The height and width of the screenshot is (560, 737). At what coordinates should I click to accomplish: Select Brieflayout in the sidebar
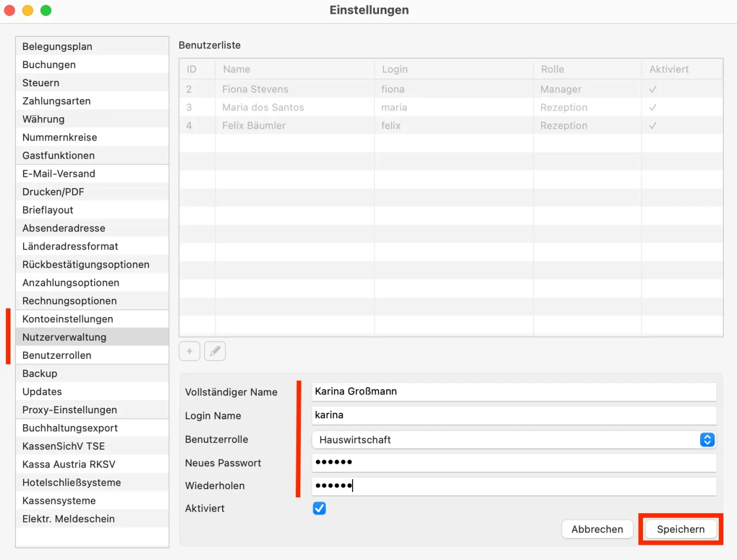click(92, 209)
